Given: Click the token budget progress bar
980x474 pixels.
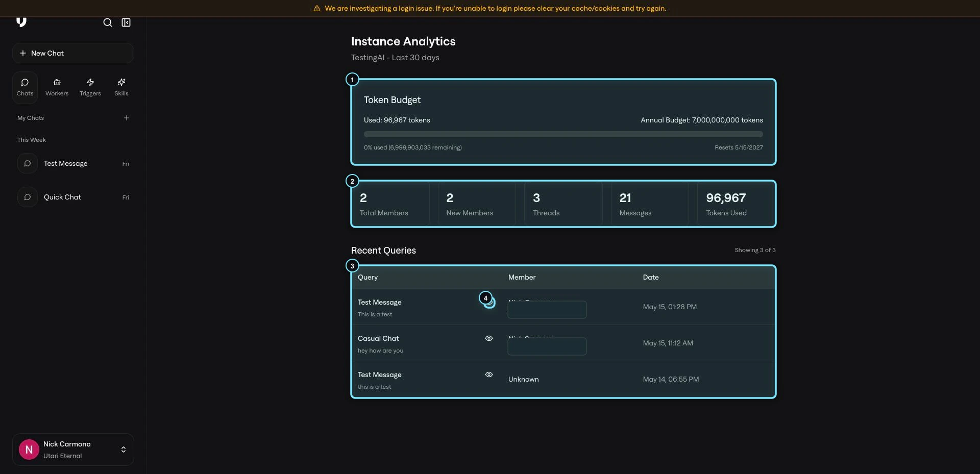Looking at the screenshot, I should [x=563, y=134].
